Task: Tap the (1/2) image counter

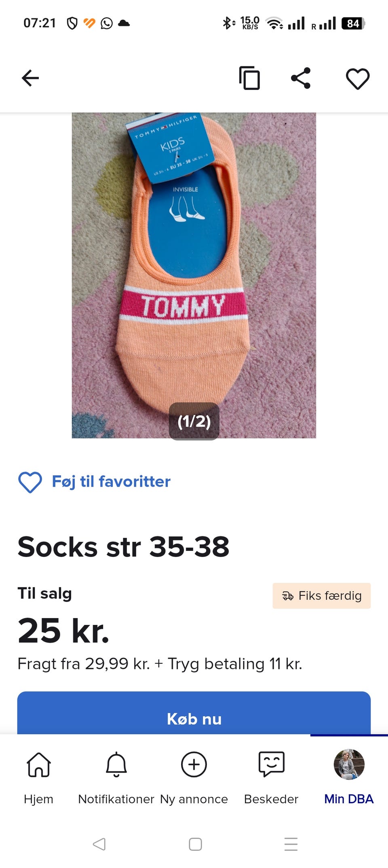Action: coord(194,421)
